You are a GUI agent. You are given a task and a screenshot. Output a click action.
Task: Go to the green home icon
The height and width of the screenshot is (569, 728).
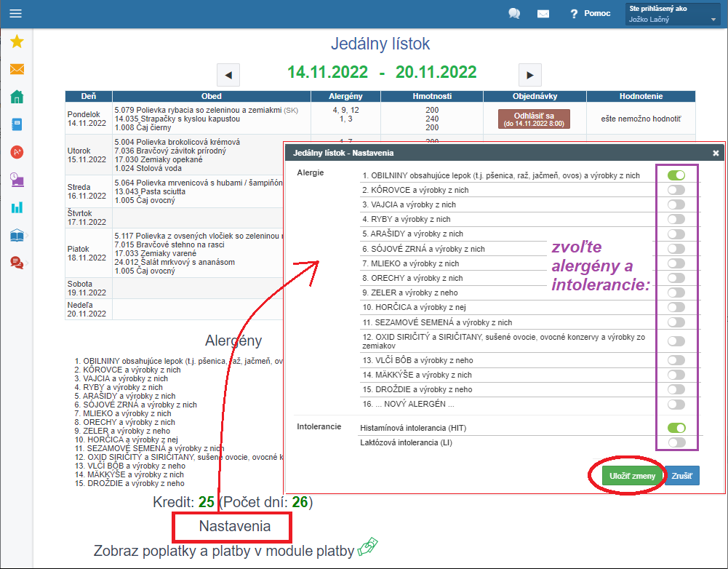(x=17, y=97)
